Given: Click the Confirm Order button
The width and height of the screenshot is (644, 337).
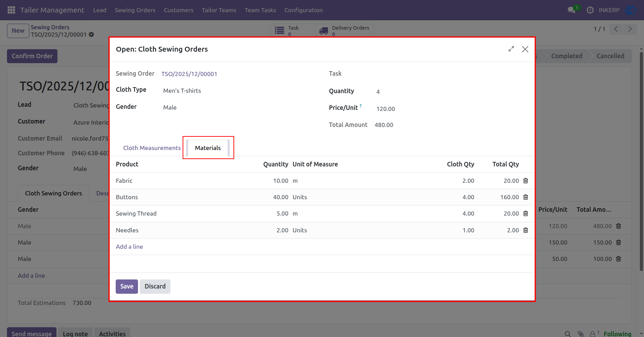Looking at the screenshot, I should 32,56.
